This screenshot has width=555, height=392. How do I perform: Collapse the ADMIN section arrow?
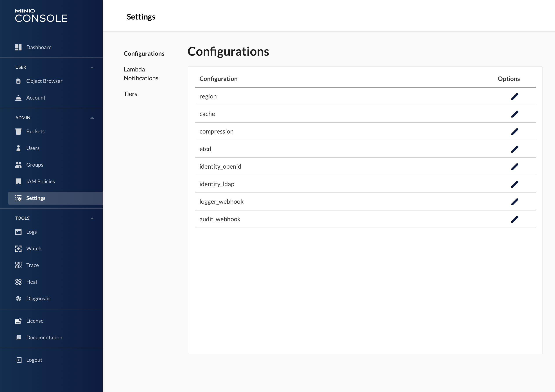point(92,118)
